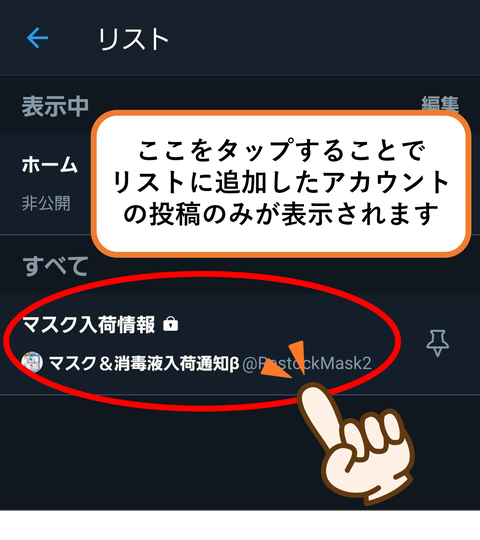Click the すべて section header

[55, 266]
